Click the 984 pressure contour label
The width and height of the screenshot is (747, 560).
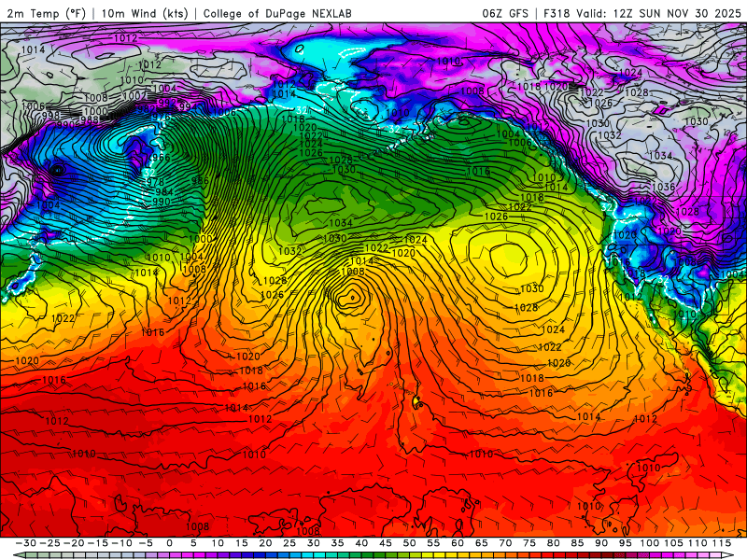164,191
